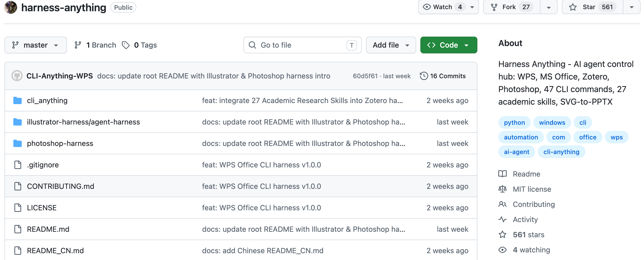View the 1 Branch link
This screenshot has height=260, width=644.
click(95, 45)
